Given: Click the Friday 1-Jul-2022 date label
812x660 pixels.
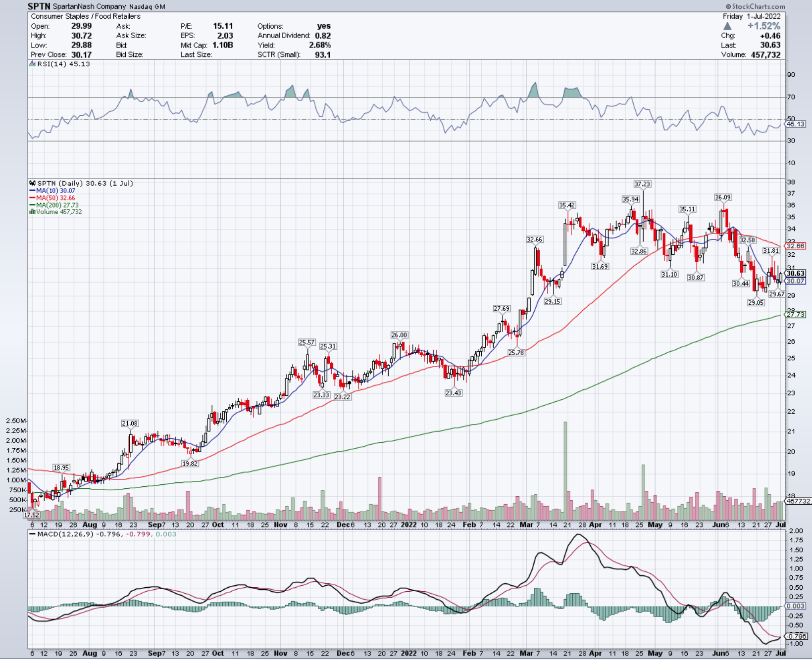Looking at the screenshot, I should pyautogui.click(x=752, y=16).
